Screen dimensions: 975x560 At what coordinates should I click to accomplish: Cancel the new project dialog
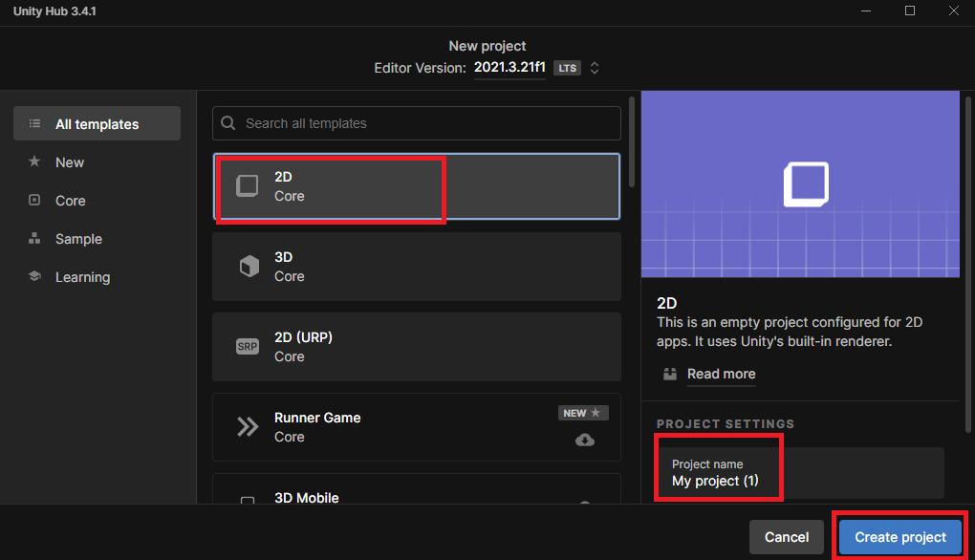pyautogui.click(x=787, y=537)
